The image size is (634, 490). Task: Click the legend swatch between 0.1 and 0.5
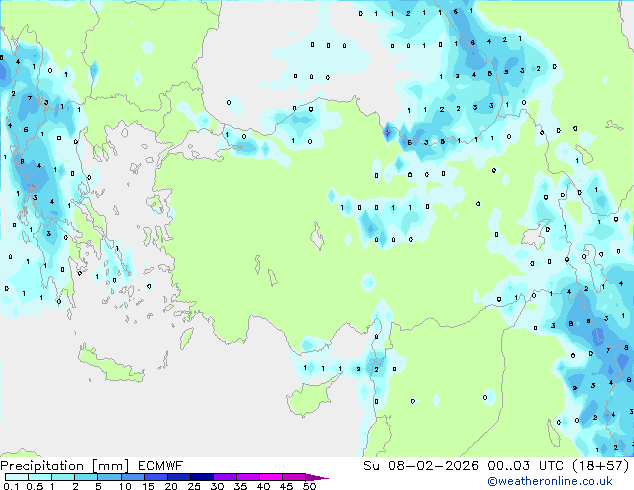click(17, 477)
